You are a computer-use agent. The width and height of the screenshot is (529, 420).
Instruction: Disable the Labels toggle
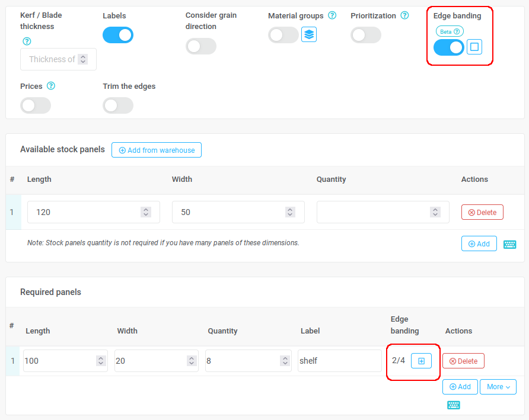[x=118, y=35]
